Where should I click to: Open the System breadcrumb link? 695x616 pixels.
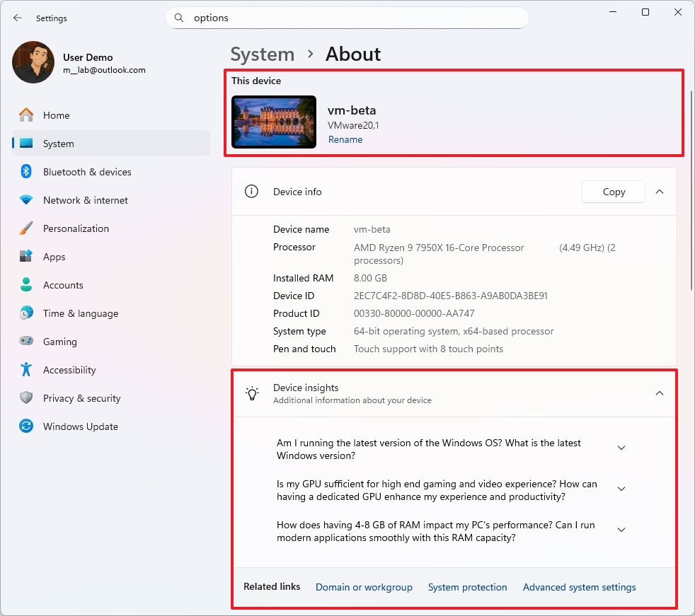coord(262,54)
